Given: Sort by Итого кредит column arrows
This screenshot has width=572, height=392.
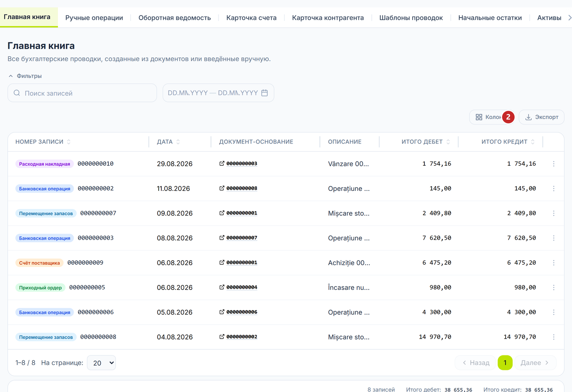Looking at the screenshot, I should (533, 142).
